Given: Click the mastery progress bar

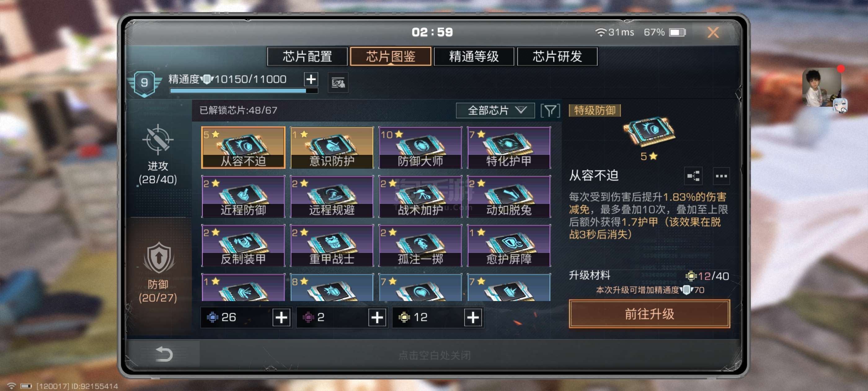Looking at the screenshot, I should [x=244, y=91].
